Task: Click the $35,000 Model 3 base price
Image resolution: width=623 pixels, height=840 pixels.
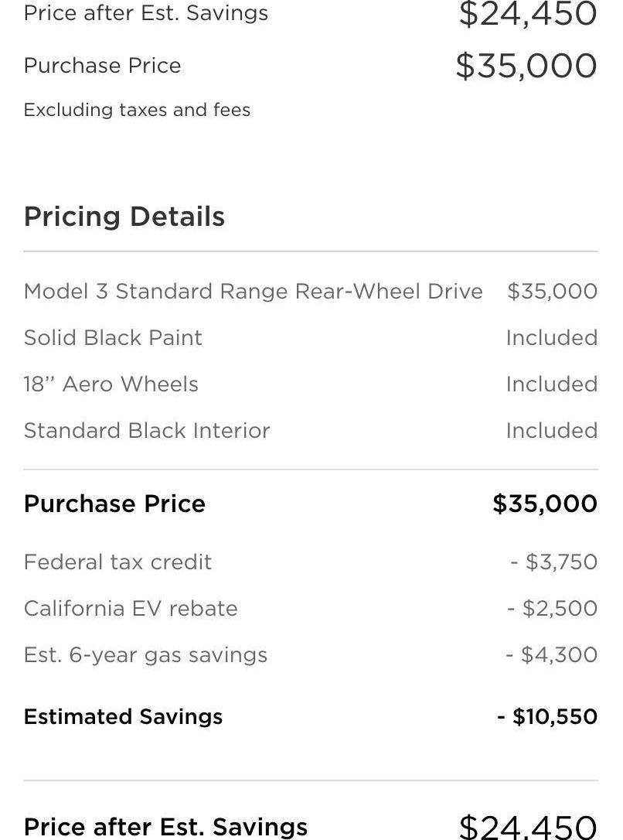Action: pyautogui.click(x=553, y=292)
